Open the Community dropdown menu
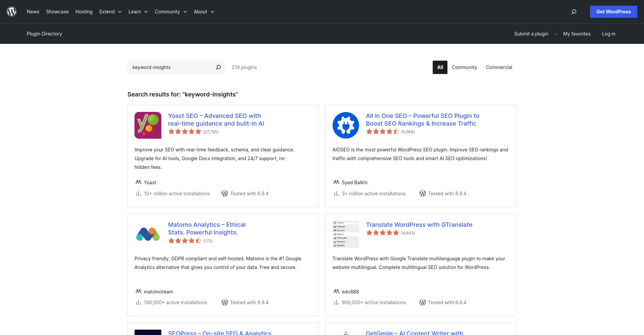This screenshot has height=335, width=644. click(x=171, y=12)
